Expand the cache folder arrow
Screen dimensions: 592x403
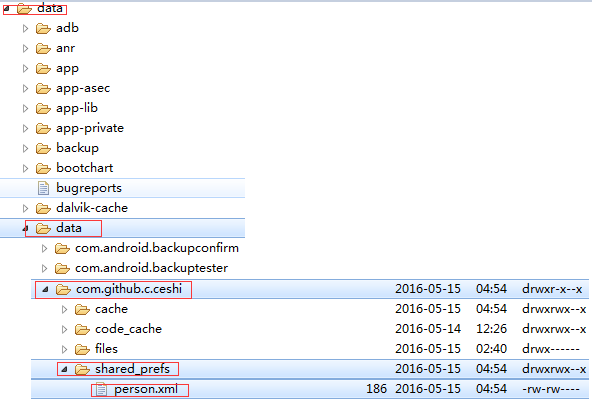(64, 309)
